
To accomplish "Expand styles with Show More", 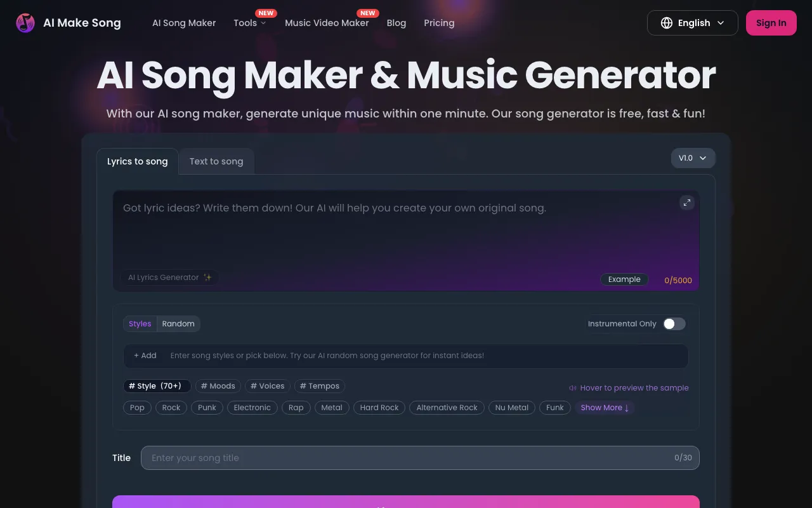I will pos(605,408).
